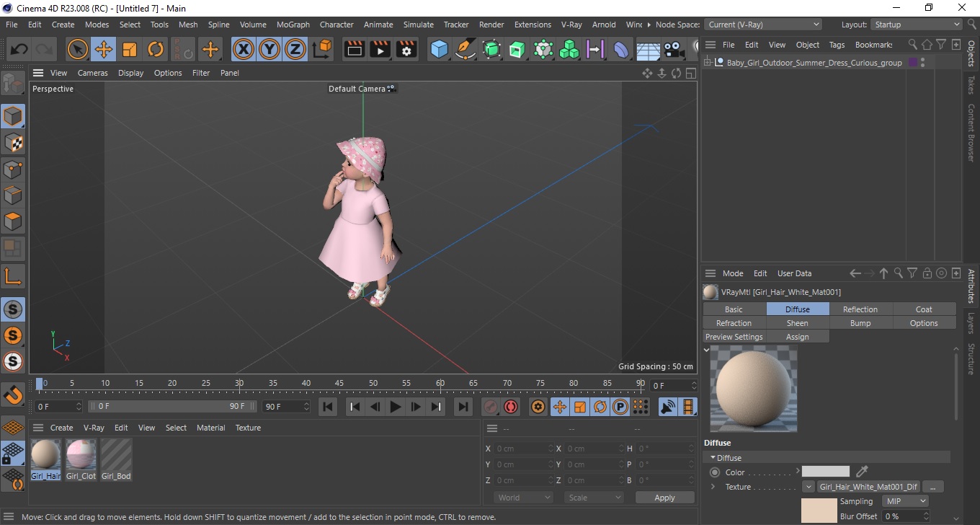Add a MoGraph Cloner object
Image resolution: width=980 pixels, height=525 pixels.
click(x=569, y=49)
